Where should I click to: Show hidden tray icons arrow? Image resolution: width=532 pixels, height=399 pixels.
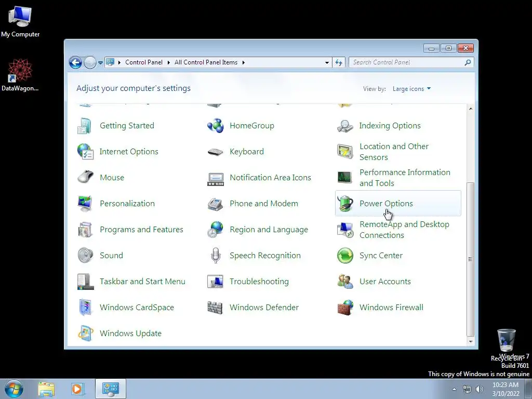tap(454, 389)
